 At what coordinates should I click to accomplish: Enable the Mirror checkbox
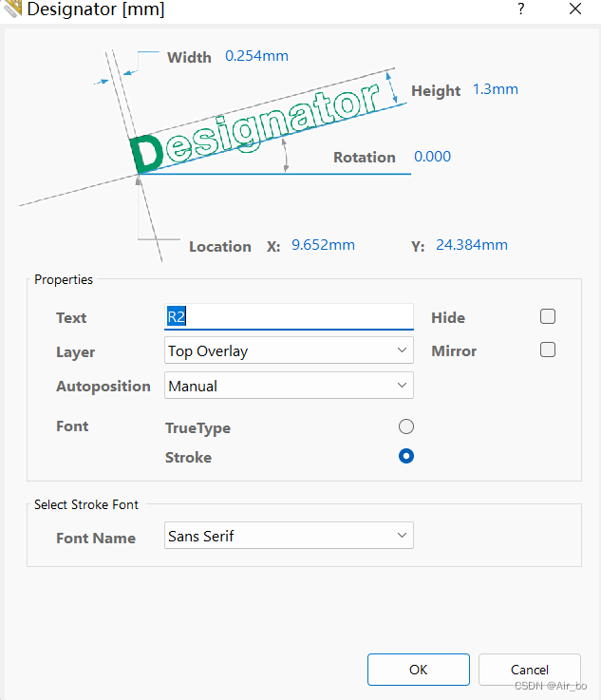[547, 350]
